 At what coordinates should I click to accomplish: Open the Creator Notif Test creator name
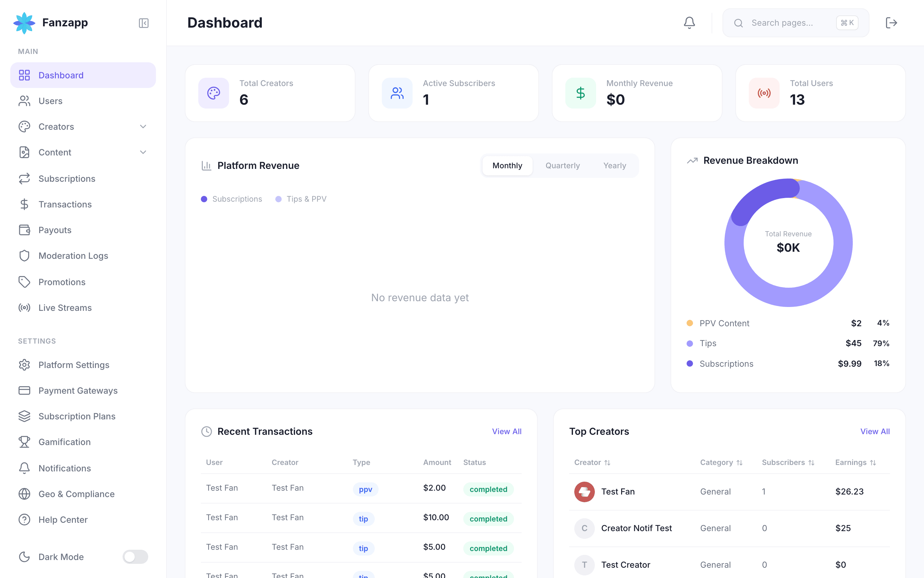click(637, 528)
